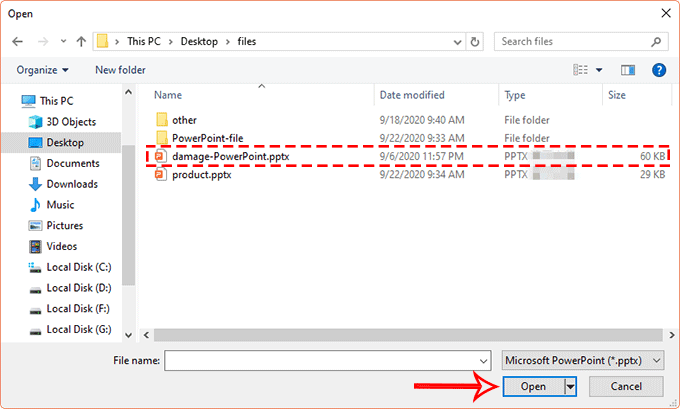Click date 9/18/2020 9:40 AM

[422, 120]
